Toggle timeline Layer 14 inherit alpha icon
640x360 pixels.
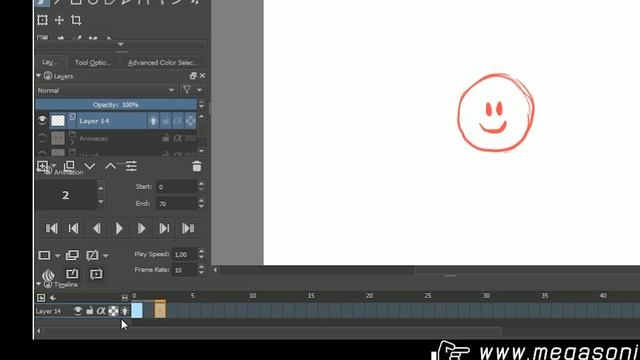(101, 311)
